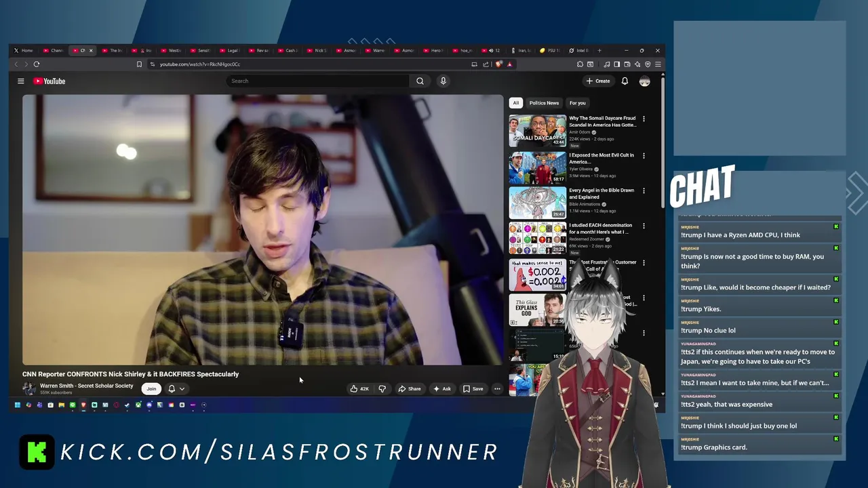Toggle the channel notification bell
Screen dimensions: 868x488
[x=172, y=388]
